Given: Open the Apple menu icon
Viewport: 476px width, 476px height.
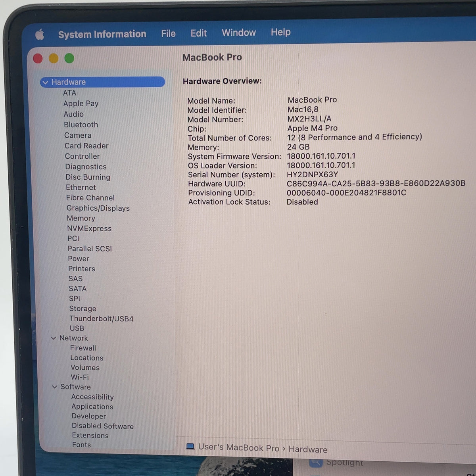Looking at the screenshot, I should pyautogui.click(x=40, y=35).
